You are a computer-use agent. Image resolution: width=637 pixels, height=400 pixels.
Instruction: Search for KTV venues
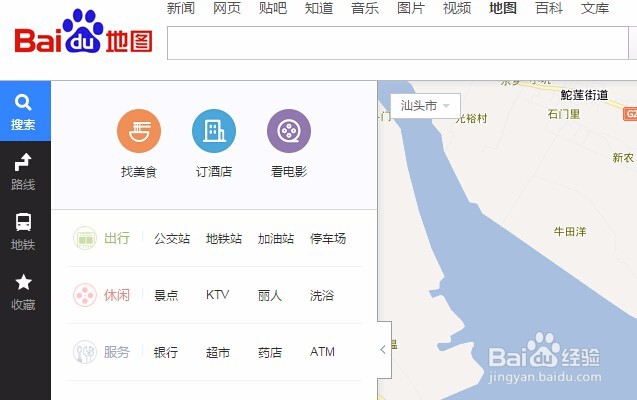217,295
